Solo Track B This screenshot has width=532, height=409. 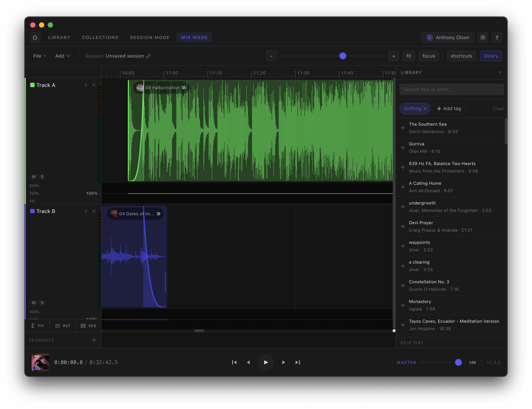click(42, 303)
